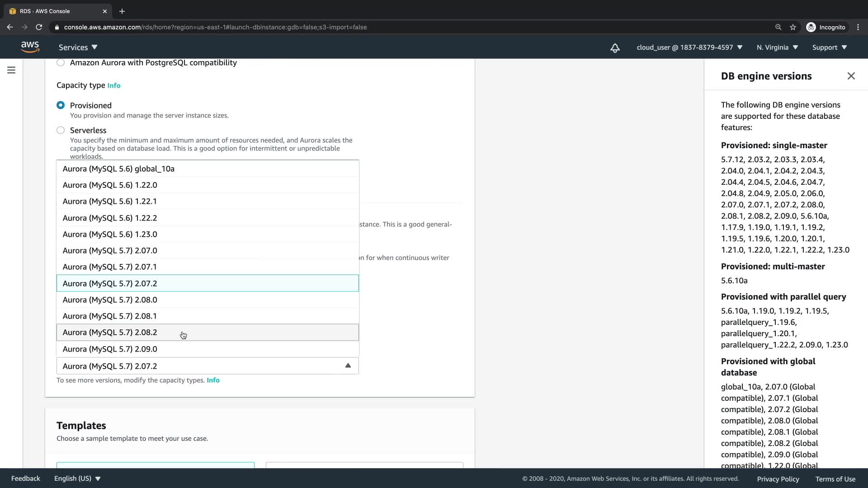The height and width of the screenshot is (488, 868).
Task: Open the notifications bell
Action: pyautogui.click(x=615, y=47)
